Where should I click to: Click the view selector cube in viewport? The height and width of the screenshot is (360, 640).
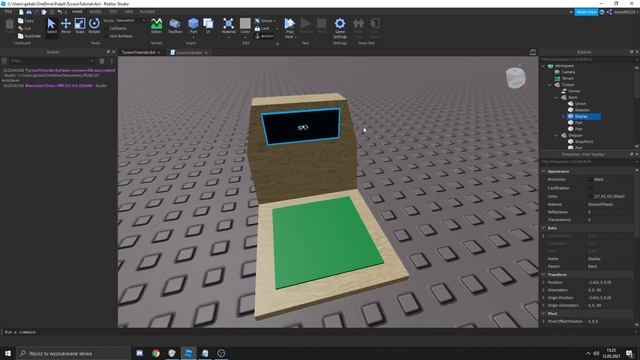click(x=516, y=78)
